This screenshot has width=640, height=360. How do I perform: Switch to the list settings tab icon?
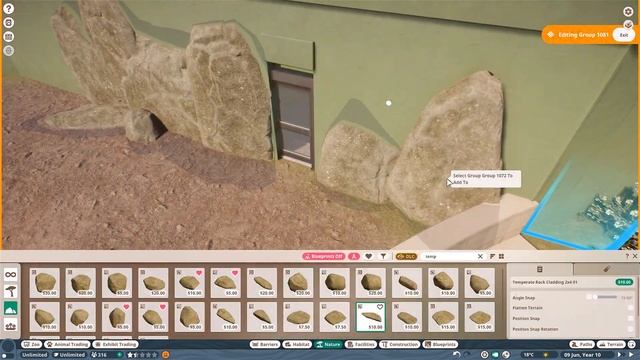tap(540, 269)
